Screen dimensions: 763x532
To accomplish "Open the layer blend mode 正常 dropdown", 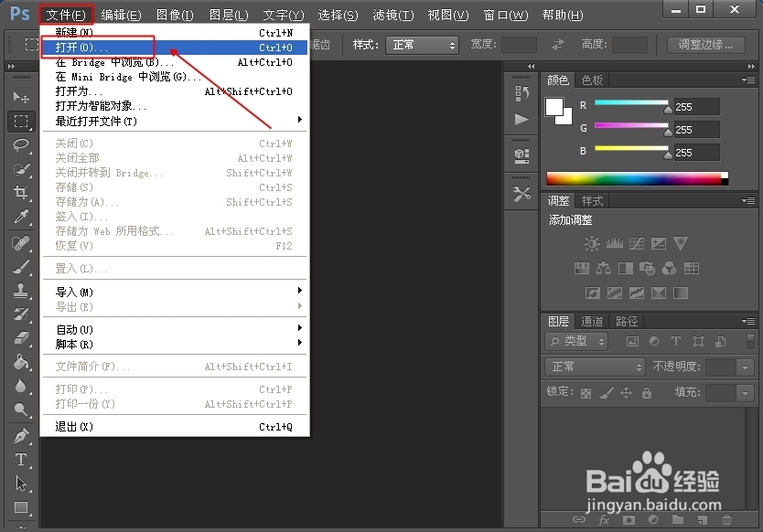I will 595,367.
